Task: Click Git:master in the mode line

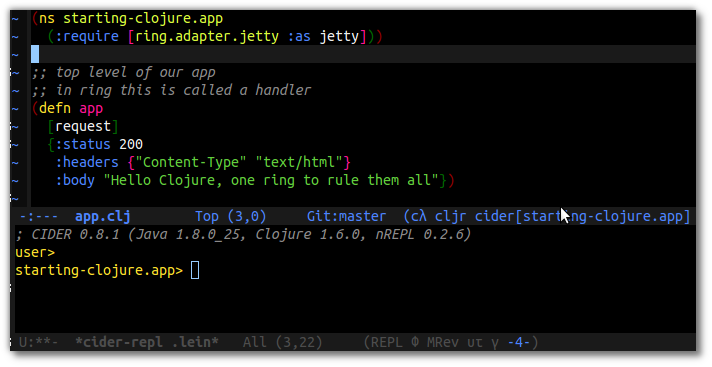Action: 346,216
